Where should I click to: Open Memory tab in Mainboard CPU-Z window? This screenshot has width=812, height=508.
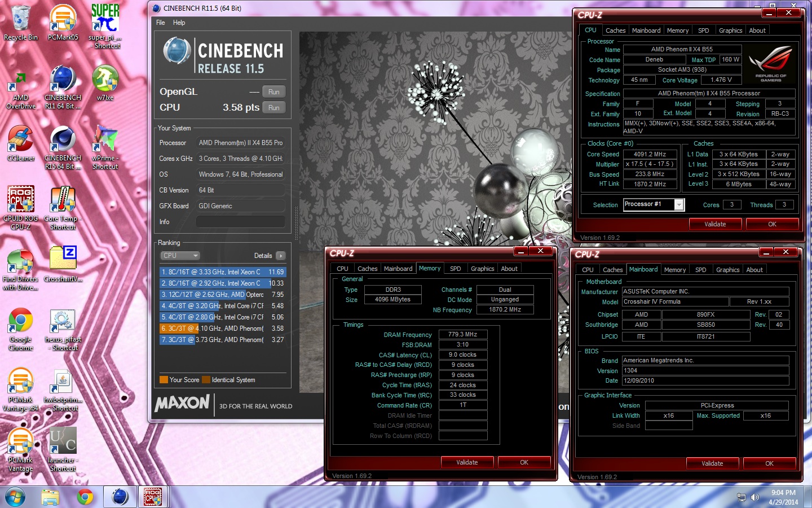[675, 270]
